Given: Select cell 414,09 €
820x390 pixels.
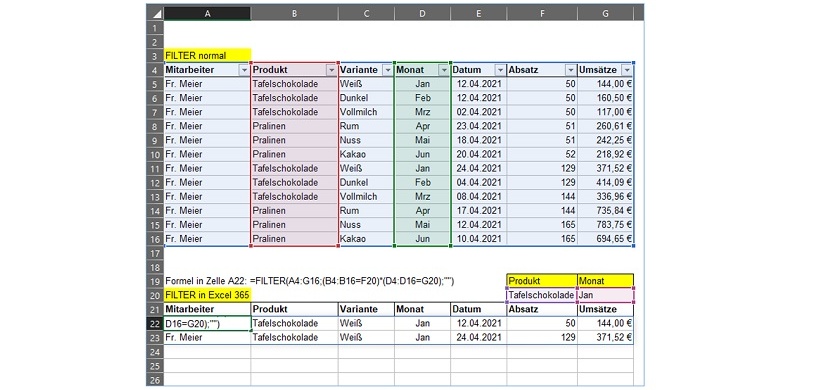Looking at the screenshot, I should [606, 182].
